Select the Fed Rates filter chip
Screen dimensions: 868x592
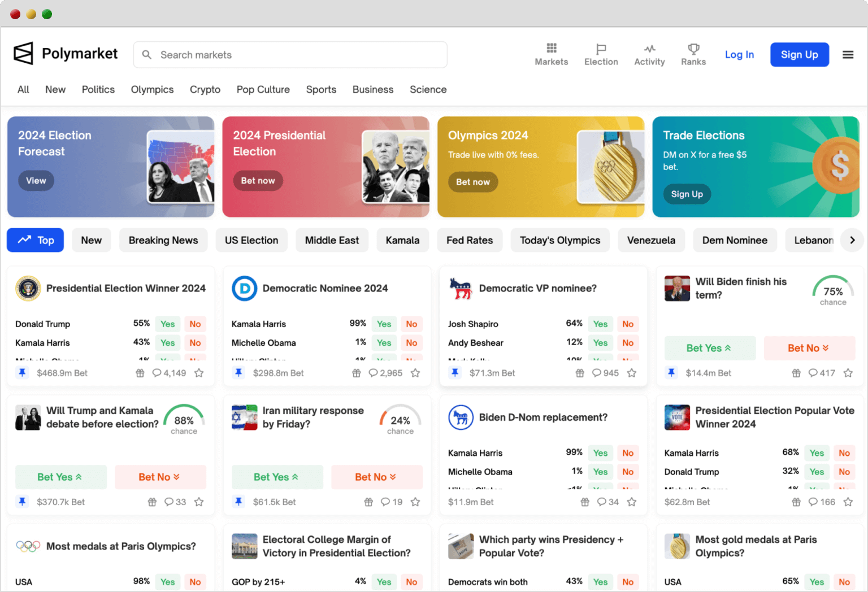[x=470, y=240]
